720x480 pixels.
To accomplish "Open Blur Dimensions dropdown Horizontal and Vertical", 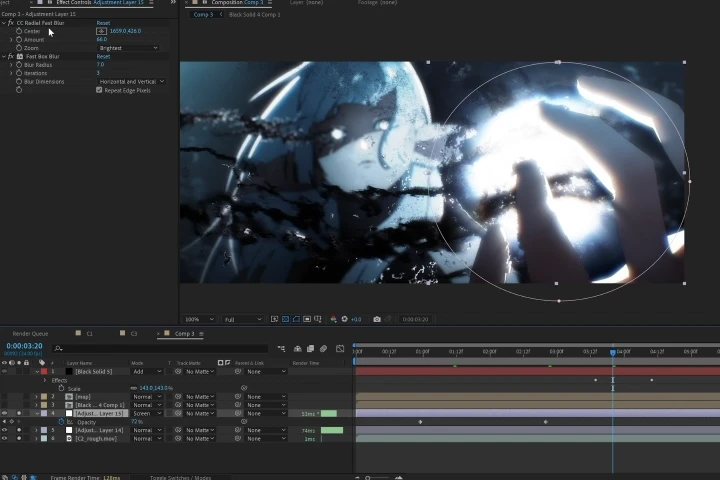I will (131, 81).
